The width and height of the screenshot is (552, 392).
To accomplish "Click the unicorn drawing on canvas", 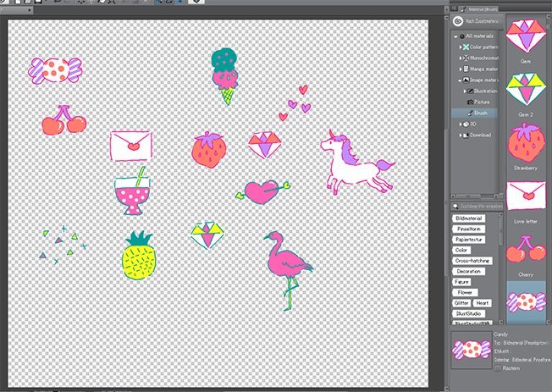I will (x=356, y=162).
